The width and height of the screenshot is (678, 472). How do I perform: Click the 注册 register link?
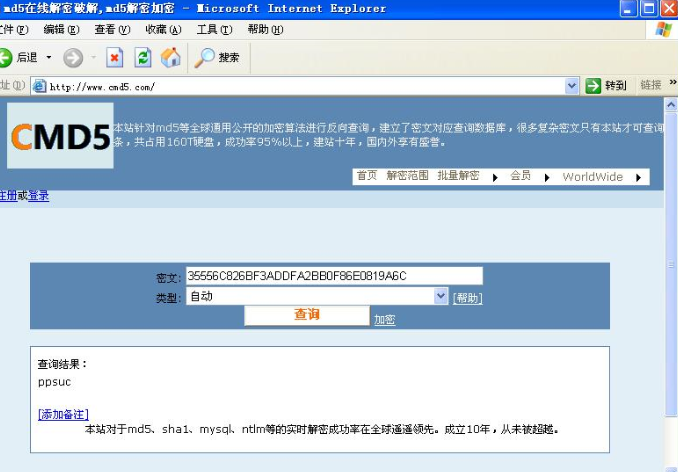pos(8,196)
